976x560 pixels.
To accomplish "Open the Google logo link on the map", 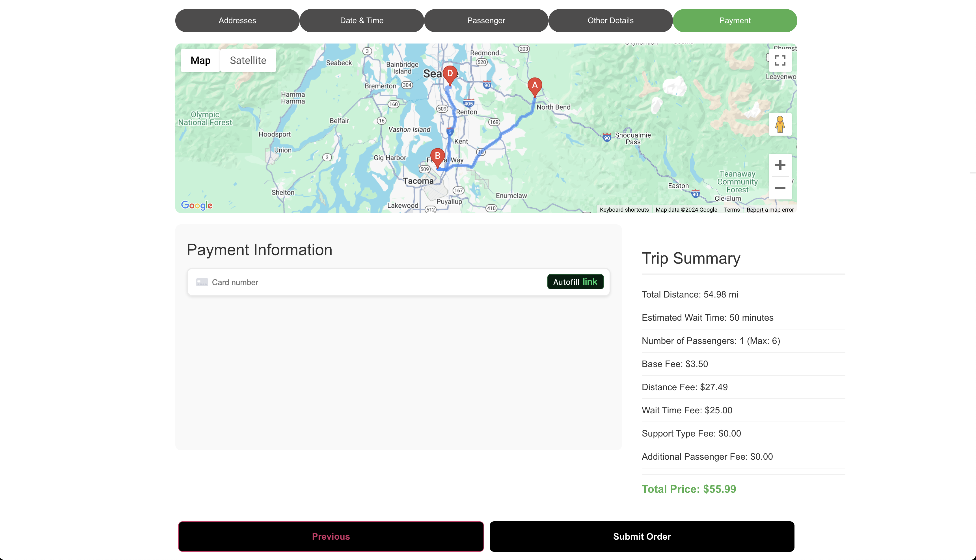I will tap(197, 205).
